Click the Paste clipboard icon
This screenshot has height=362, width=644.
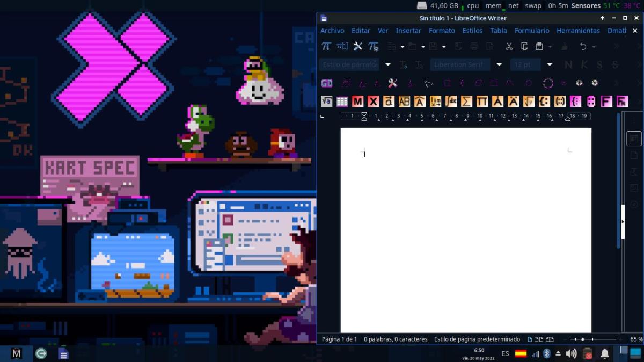point(539,47)
